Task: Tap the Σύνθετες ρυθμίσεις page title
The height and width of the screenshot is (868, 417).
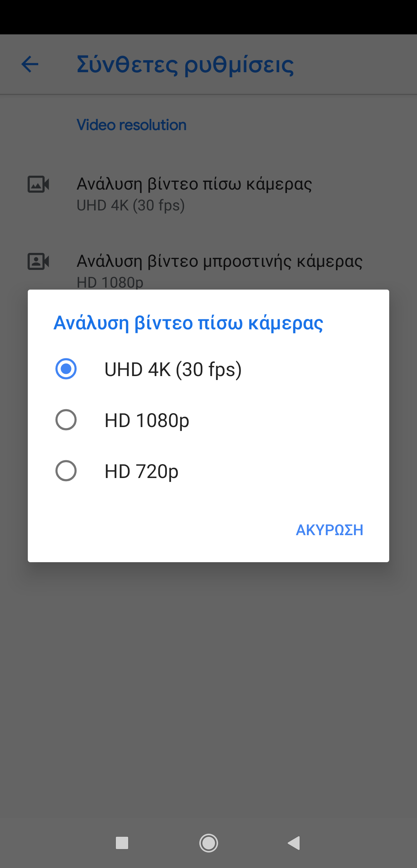Action: (185, 65)
